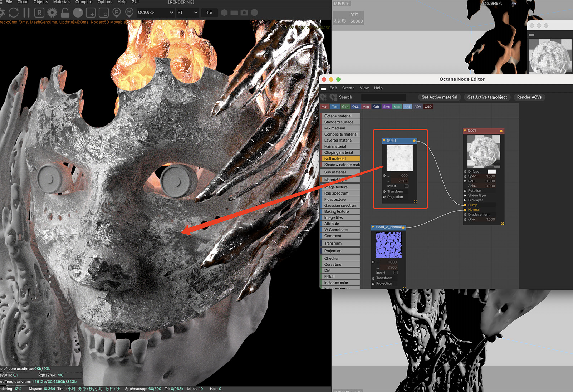This screenshot has height=392, width=573.
Task: Select Gaussian spectrum in node list
Action: click(x=341, y=205)
